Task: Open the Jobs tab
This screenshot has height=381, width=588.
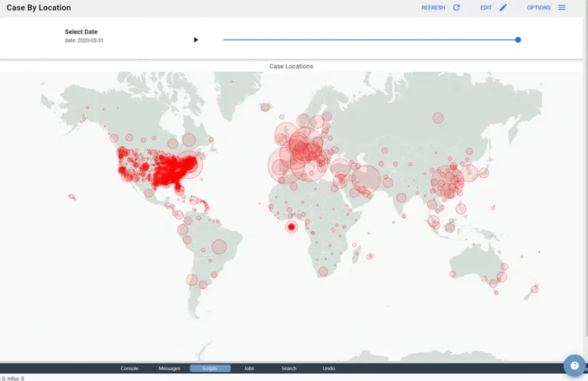Action: 249,368
